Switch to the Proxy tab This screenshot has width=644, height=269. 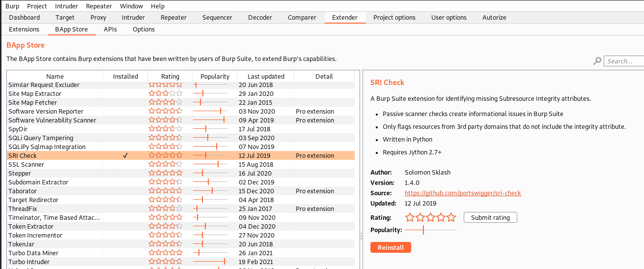[x=98, y=18]
